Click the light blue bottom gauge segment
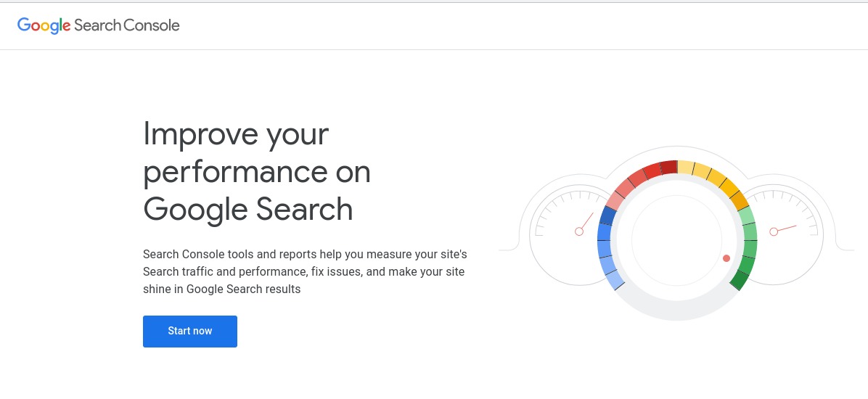868x399 pixels. [x=615, y=281]
